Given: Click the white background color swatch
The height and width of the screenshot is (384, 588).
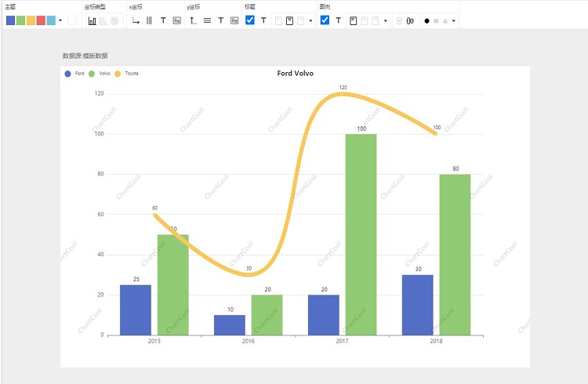Looking at the screenshot, I should click(72, 20).
